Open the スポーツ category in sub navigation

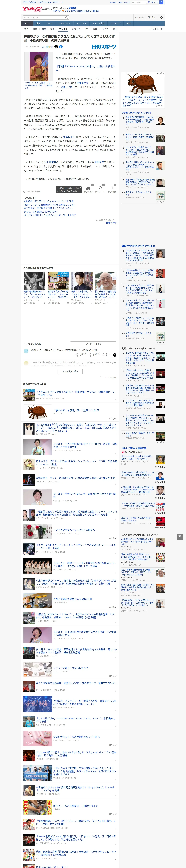76,29
